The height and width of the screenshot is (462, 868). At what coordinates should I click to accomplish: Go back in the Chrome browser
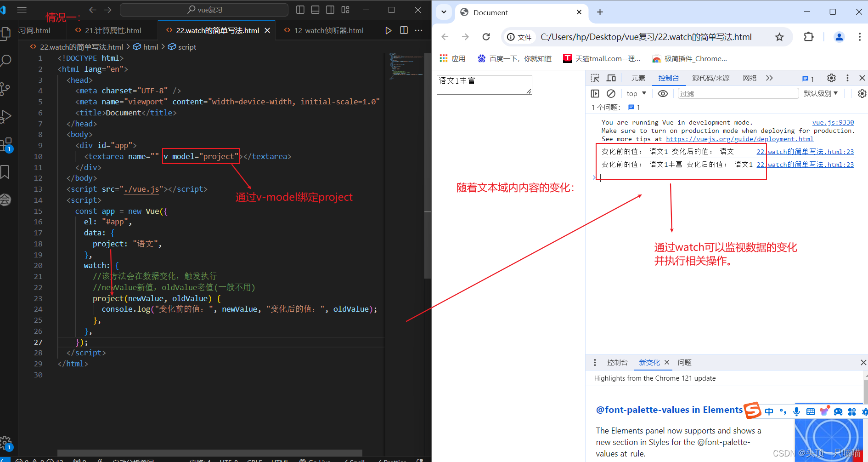[x=445, y=37]
